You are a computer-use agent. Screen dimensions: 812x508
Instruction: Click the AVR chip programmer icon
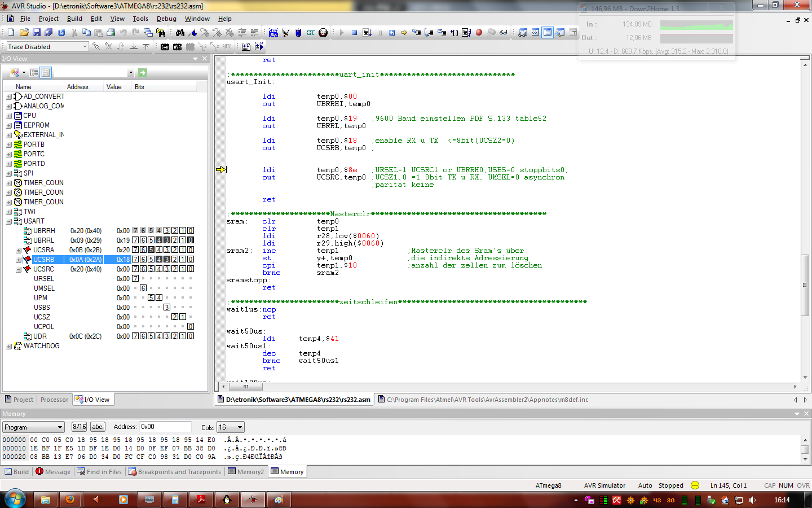click(x=178, y=47)
